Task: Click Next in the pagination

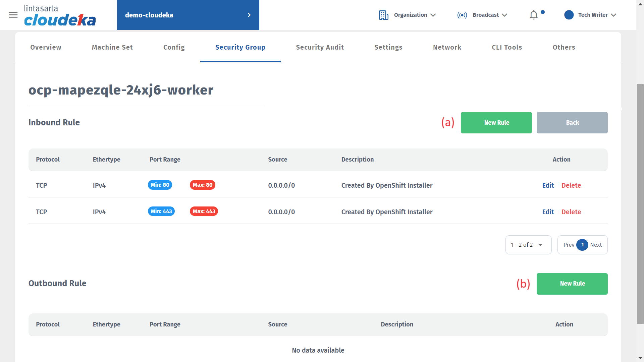Action: (x=596, y=245)
